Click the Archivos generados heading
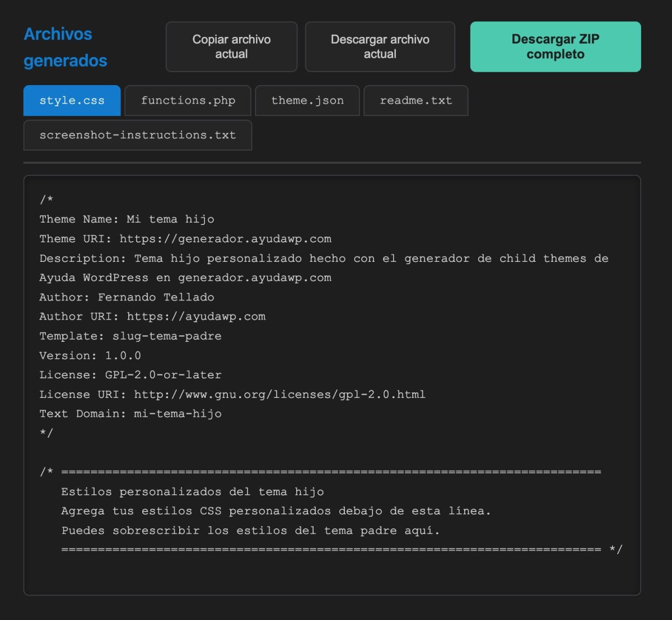 (x=58, y=46)
